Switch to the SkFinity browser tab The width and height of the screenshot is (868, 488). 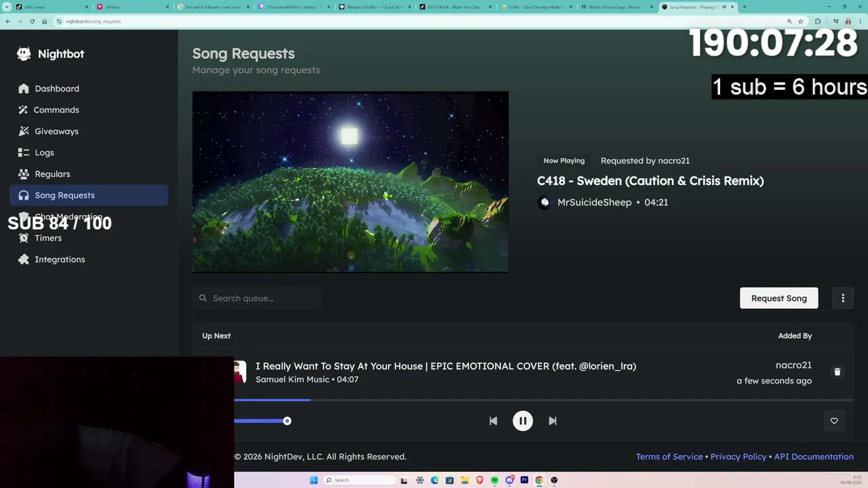click(132, 7)
